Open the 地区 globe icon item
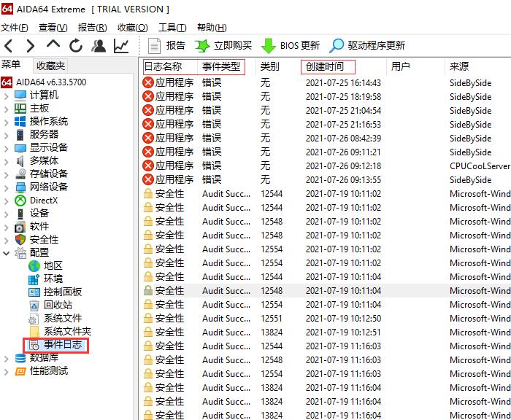Image resolution: width=511 pixels, height=420 pixels. click(34, 266)
